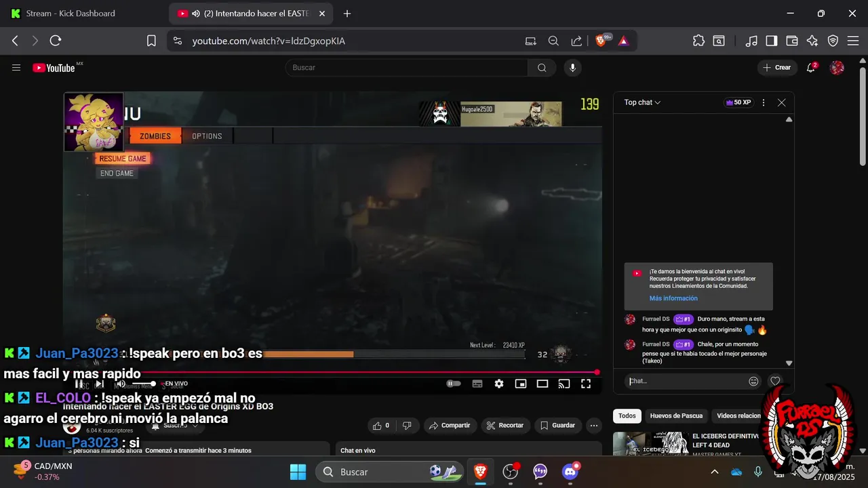Open the chat emoji picker
Screen dimensions: 868x488
pyautogui.click(x=753, y=382)
